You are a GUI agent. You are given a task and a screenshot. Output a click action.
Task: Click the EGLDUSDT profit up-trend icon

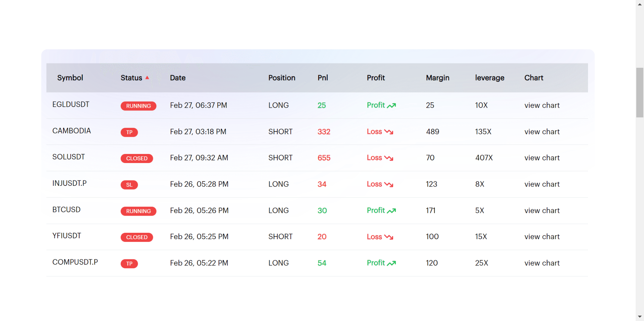tap(391, 106)
